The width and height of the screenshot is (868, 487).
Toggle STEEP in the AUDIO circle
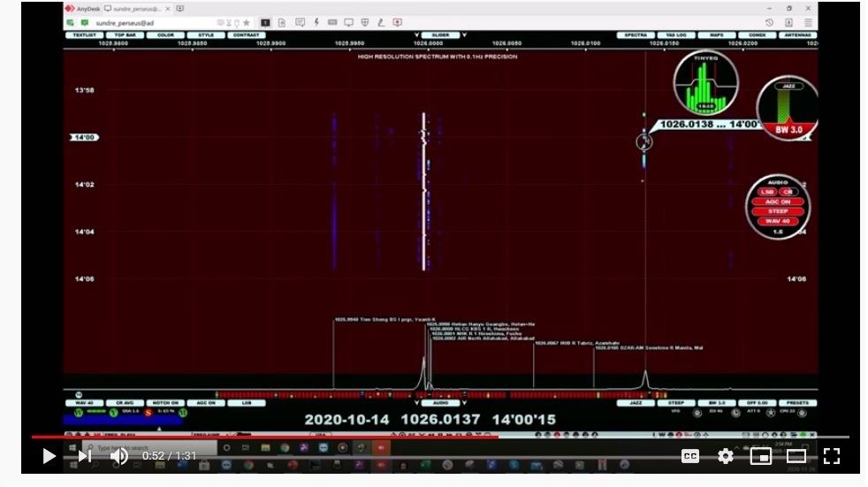(x=778, y=211)
